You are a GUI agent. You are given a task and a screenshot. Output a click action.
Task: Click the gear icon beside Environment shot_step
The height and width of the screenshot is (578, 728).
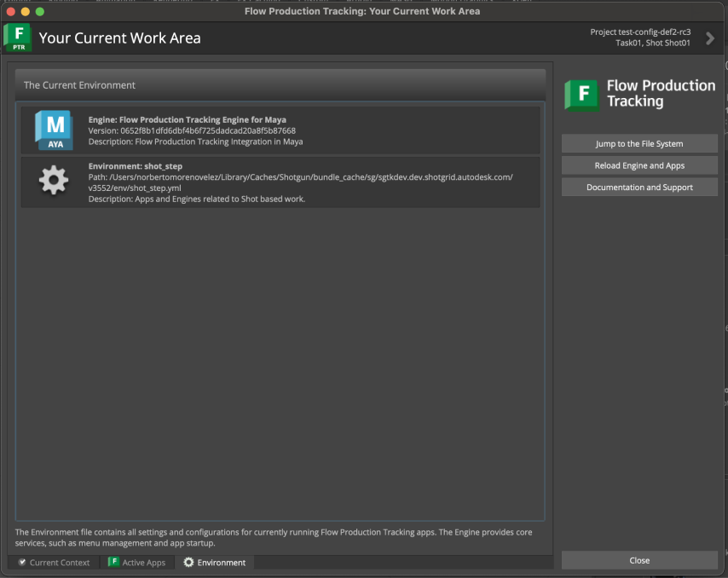click(x=54, y=180)
